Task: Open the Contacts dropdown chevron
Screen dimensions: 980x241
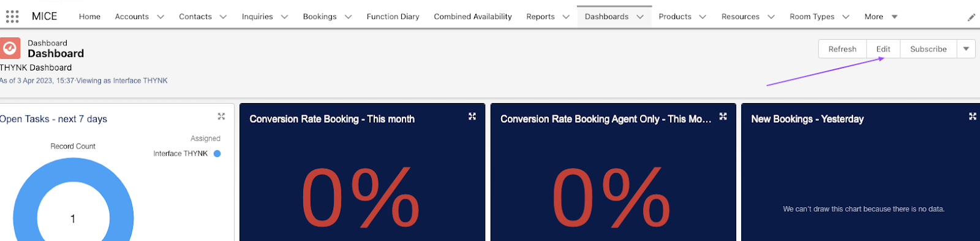Action: tap(223, 17)
